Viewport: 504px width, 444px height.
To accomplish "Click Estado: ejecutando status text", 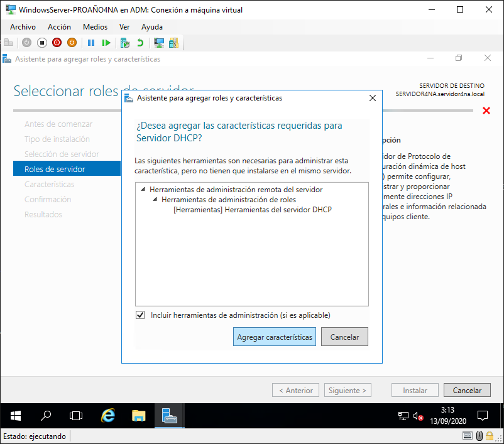I will click(x=35, y=436).
